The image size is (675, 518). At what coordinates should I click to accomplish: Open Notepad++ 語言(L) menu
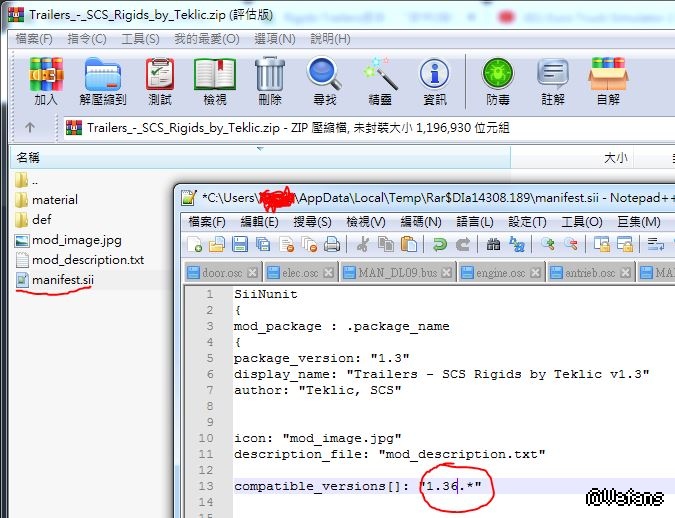[x=475, y=222]
